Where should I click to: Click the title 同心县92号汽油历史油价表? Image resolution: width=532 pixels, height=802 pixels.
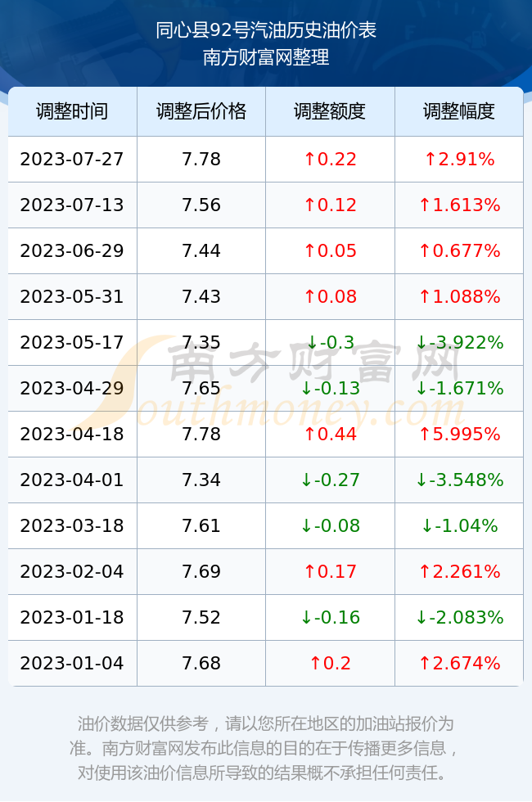266,30
